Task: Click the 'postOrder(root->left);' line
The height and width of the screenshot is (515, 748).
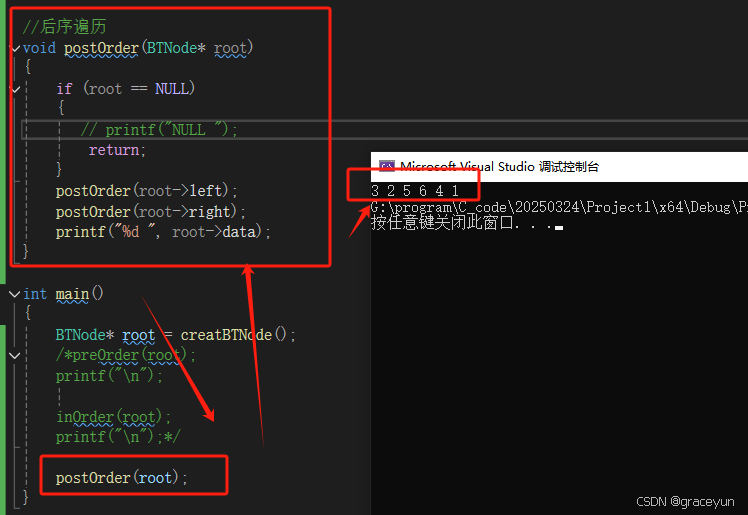Action: (146, 191)
